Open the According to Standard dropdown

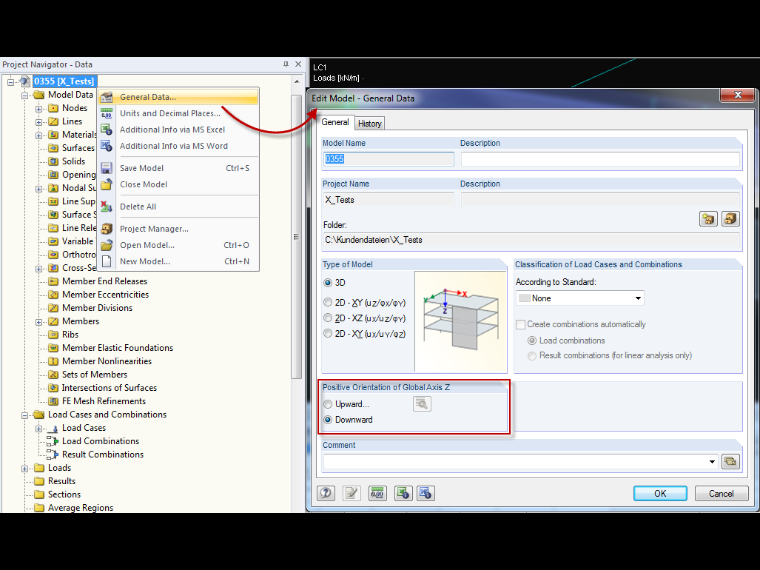pos(580,298)
